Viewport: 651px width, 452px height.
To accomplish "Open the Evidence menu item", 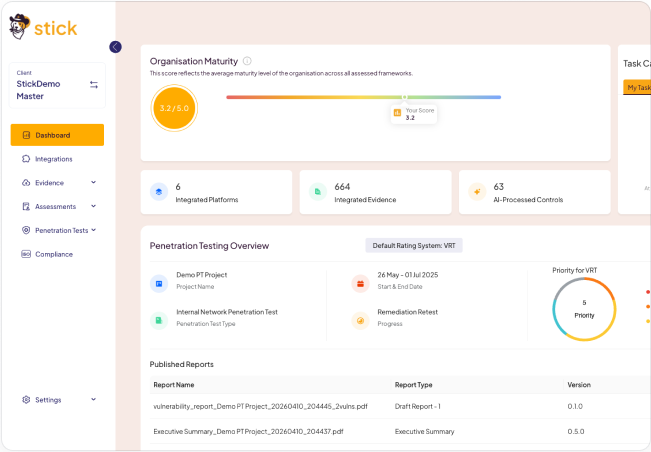I will (57, 183).
